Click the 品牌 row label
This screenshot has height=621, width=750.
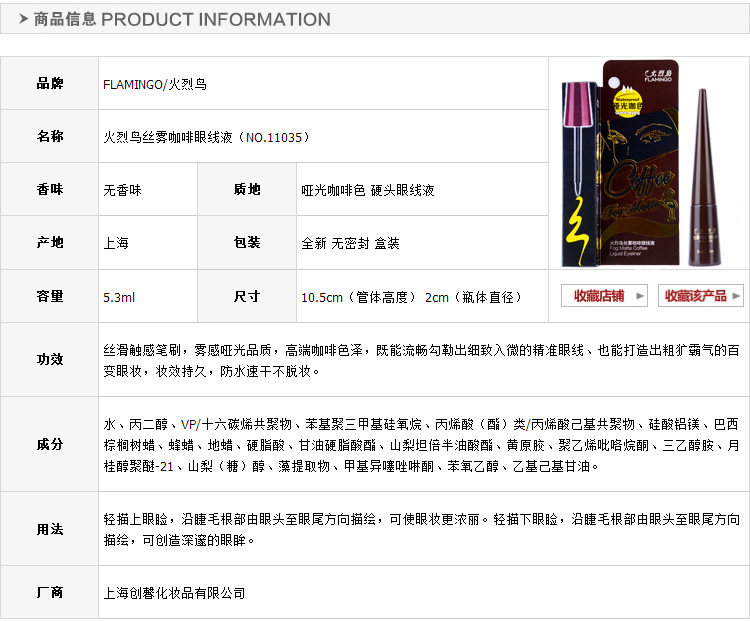click(50, 83)
